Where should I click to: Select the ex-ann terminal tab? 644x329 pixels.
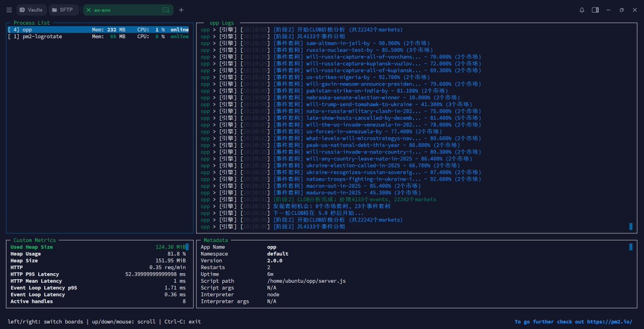(128, 10)
